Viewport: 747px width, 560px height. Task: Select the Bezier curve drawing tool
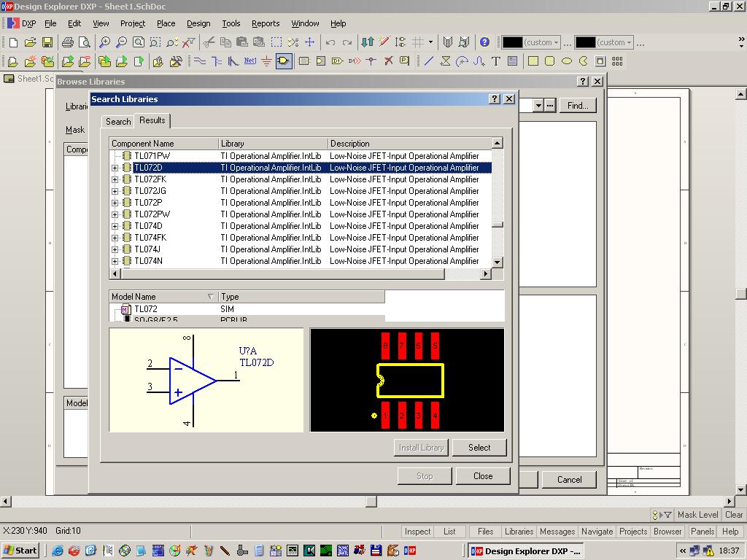coord(479,61)
